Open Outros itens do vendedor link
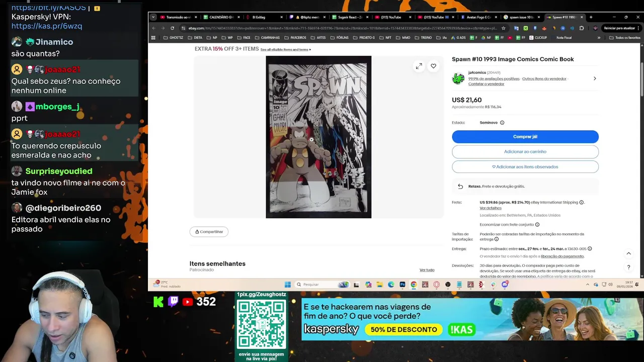The width and height of the screenshot is (644, 362). pyautogui.click(x=544, y=79)
